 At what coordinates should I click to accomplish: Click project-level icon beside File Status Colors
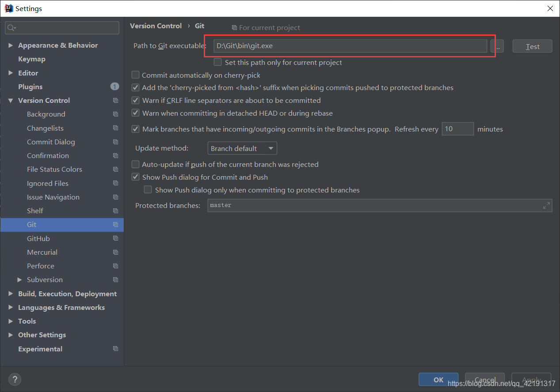coord(115,170)
